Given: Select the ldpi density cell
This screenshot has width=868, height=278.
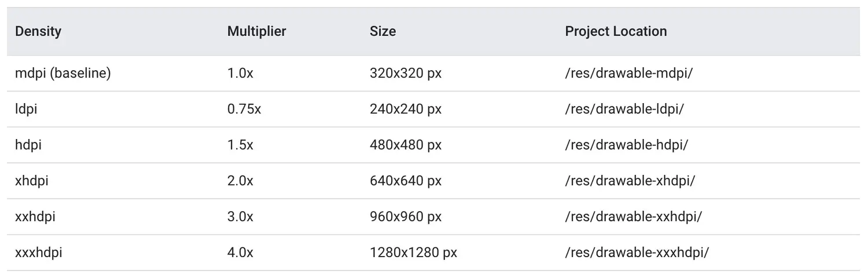Looking at the screenshot, I should pyautogui.click(x=26, y=109).
